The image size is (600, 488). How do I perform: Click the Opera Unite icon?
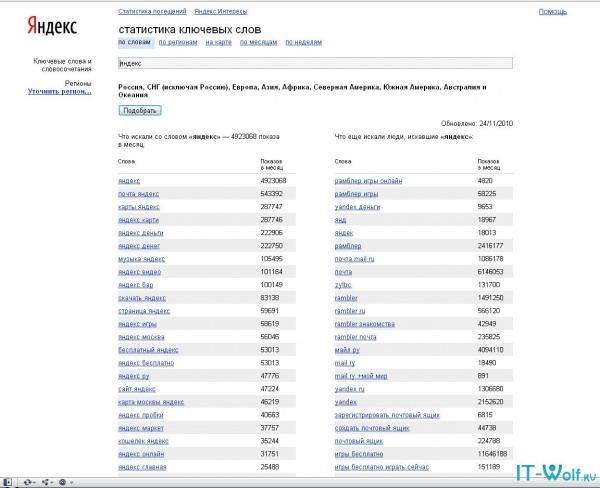[46, 482]
